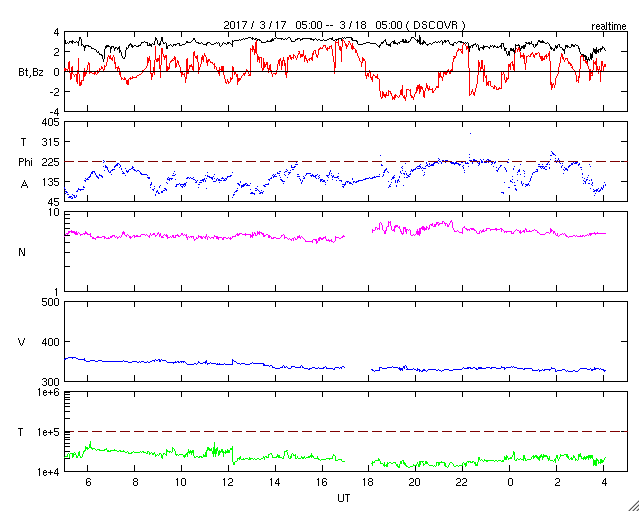Viewport: 640px width, 512px height.
Task: Click the '10' density tick label
Action: point(54,212)
